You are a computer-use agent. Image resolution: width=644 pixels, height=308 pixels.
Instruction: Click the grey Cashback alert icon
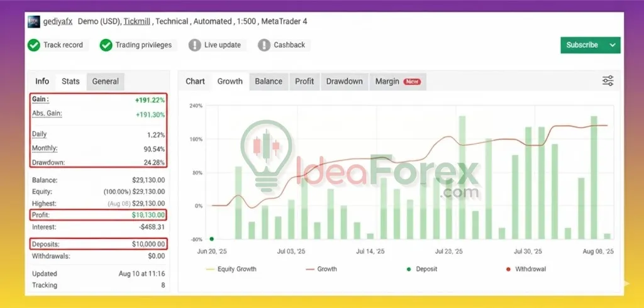coord(264,45)
